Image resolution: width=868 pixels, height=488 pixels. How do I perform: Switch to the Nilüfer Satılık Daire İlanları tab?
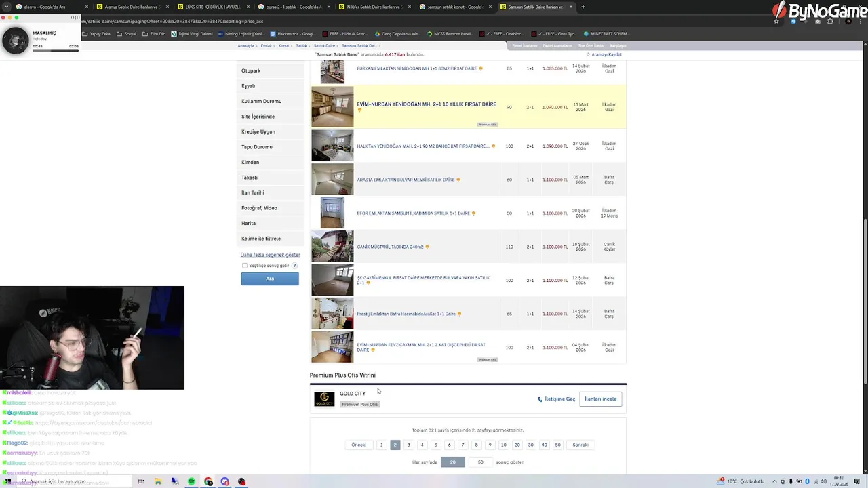pos(374,7)
